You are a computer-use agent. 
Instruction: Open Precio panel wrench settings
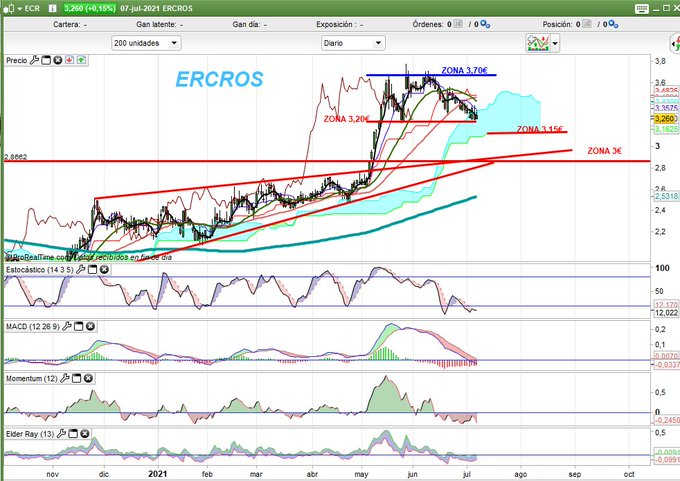[x=34, y=60]
